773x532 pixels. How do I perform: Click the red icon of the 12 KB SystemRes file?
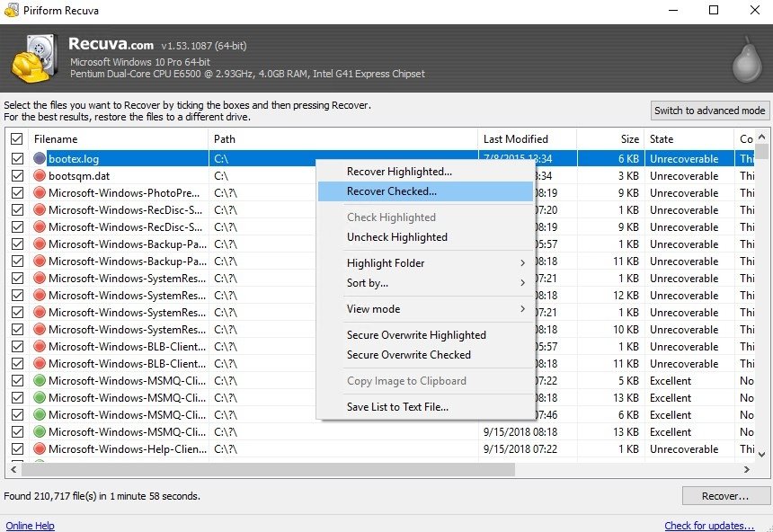[40, 296]
